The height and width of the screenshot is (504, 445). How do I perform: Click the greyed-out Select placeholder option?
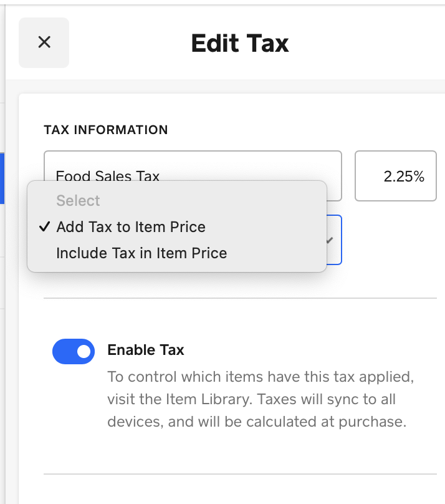point(78,201)
